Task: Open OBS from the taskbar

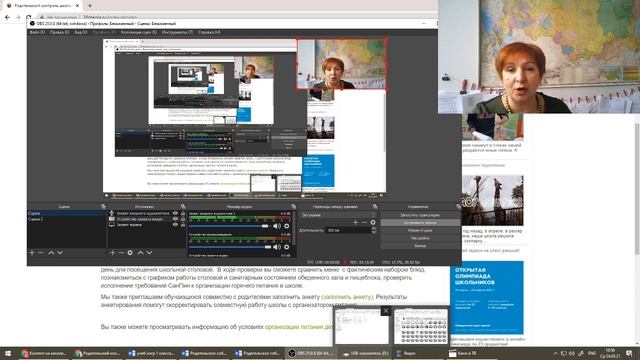Action: coord(312,353)
